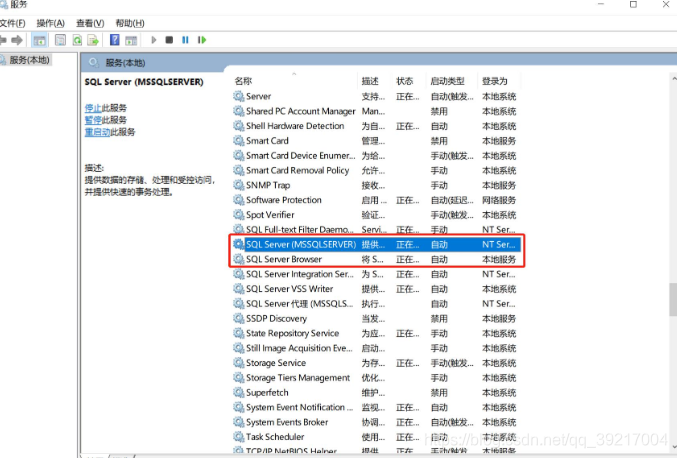Click 自动 startup type of SQL Server Browser
Viewport: 677px width, 458px height.
(439, 259)
